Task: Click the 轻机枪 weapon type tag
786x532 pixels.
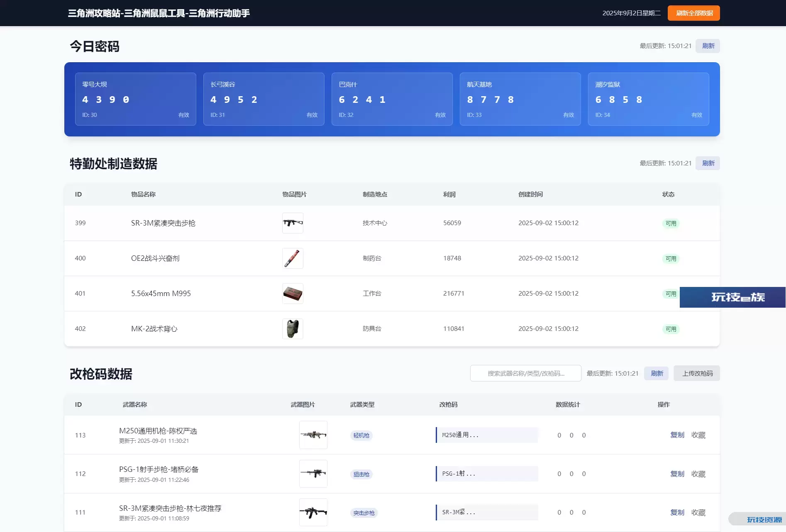Action: [x=361, y=435]
